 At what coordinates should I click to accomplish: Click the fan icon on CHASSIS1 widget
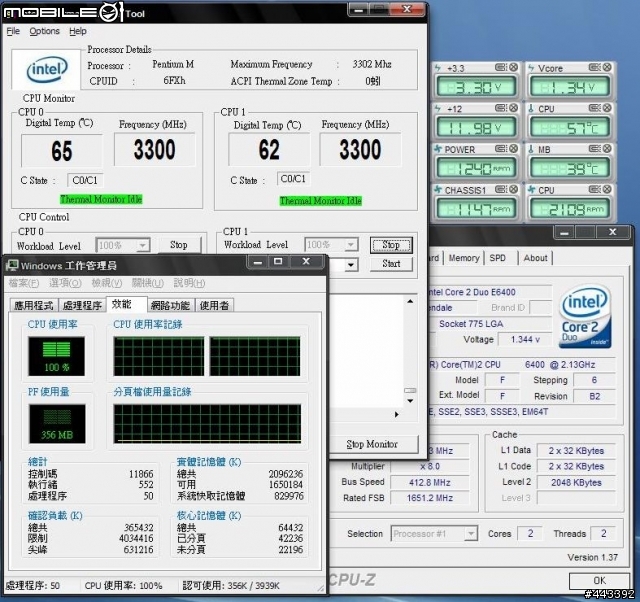438,190
